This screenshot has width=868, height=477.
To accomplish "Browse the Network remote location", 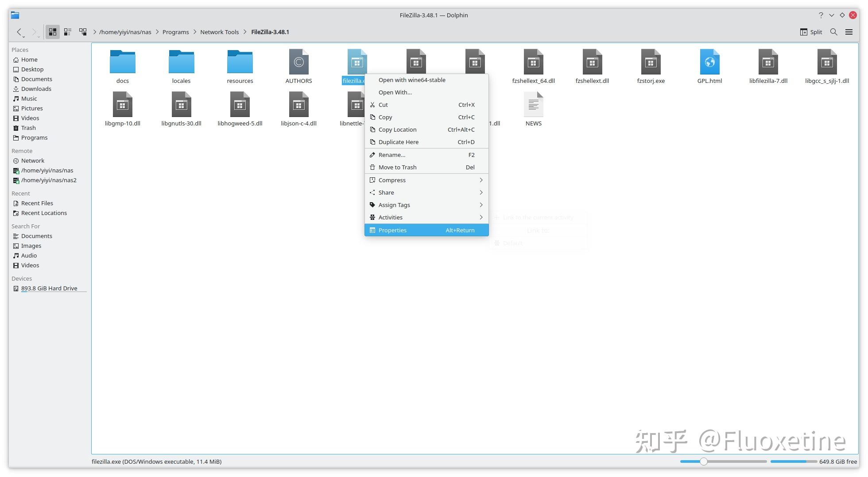I will pyautogui.click(x=32, y=160).
